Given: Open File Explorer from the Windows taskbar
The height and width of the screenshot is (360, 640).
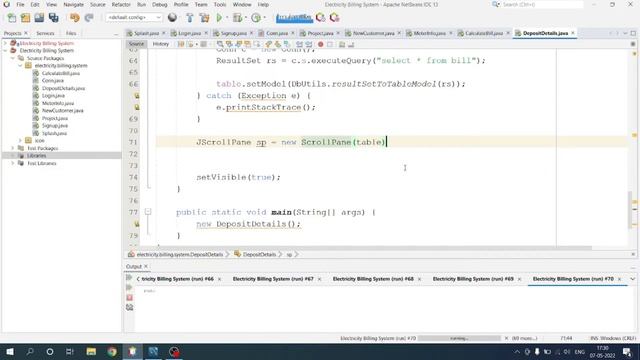Looking at the screenshot, I should [91, 351].
